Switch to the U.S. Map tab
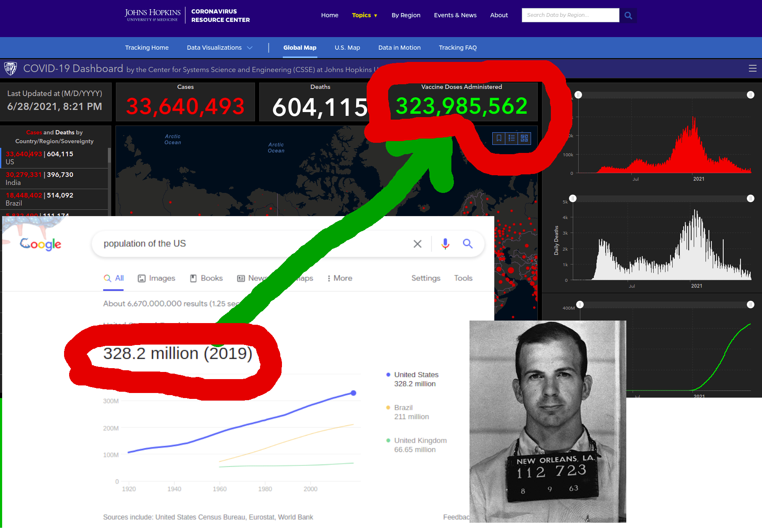 (x=347, y=48)
